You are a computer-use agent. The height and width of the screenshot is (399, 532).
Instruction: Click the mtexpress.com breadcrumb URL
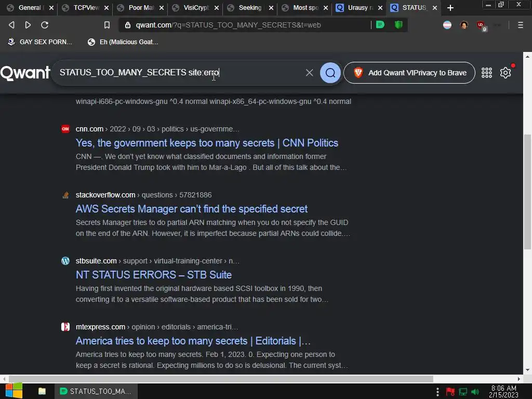tap(157, 327)
